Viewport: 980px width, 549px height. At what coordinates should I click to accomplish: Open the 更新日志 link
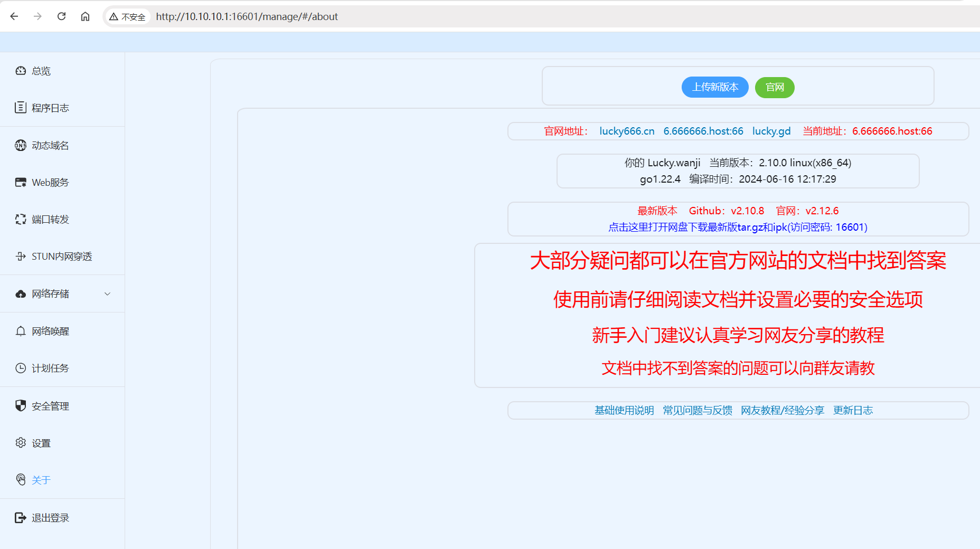pyautogui.click(x=853, y=410)
